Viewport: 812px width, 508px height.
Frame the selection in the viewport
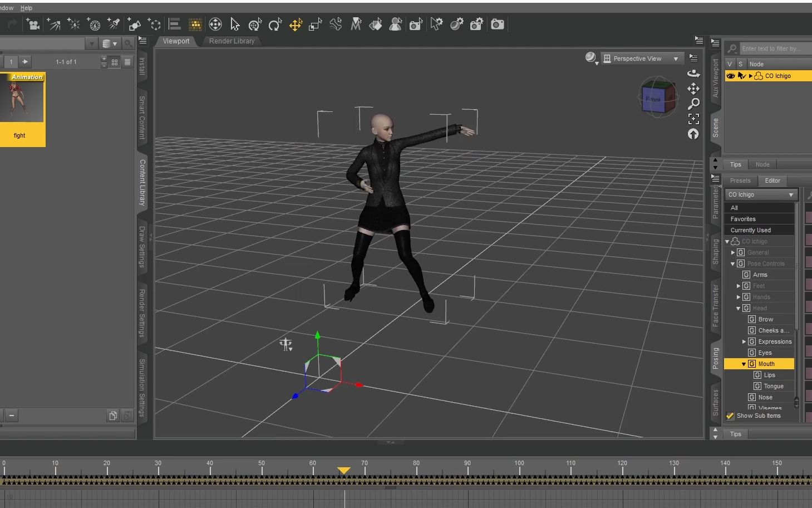[x=693, y=119]
